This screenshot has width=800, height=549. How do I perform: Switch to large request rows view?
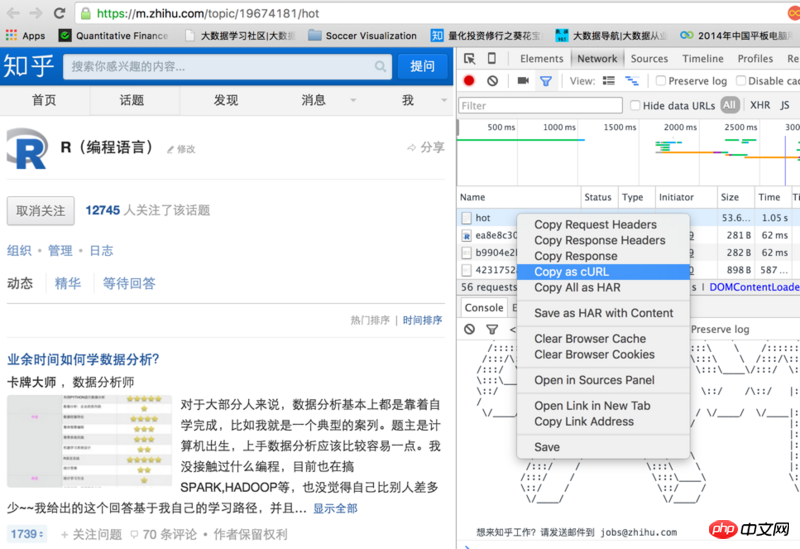click(x=609, y=81)
